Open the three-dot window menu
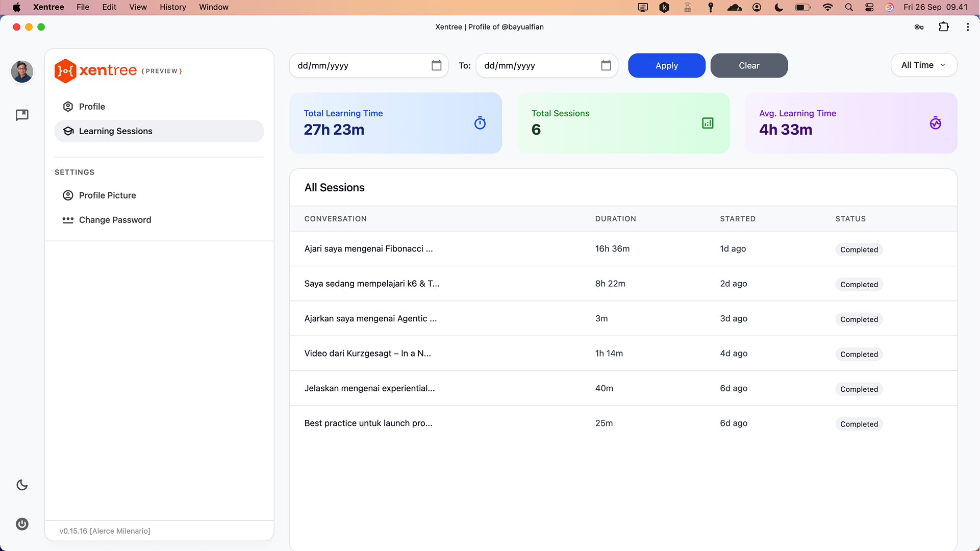The image size is (980, 551). (967, 27)
